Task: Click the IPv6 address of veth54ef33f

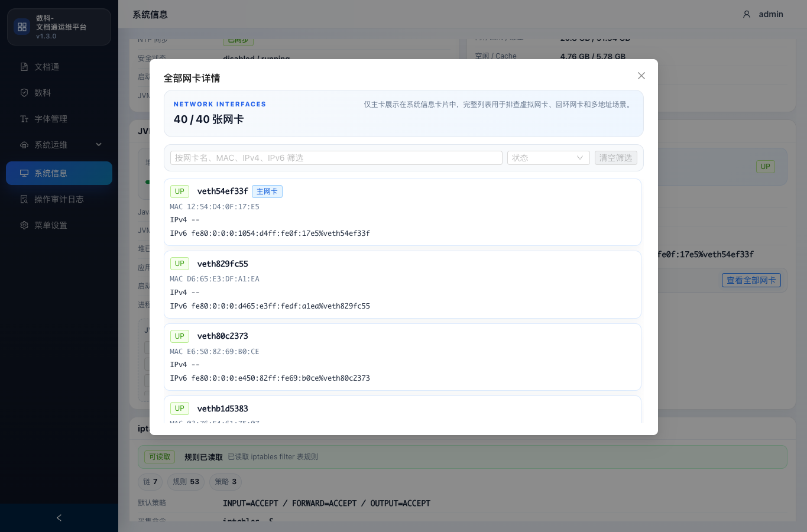Action: click(x=281, y=233)
